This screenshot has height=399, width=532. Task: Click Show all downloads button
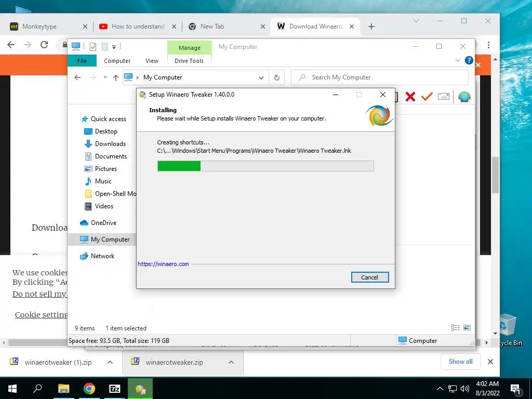[x=461, y=362]
